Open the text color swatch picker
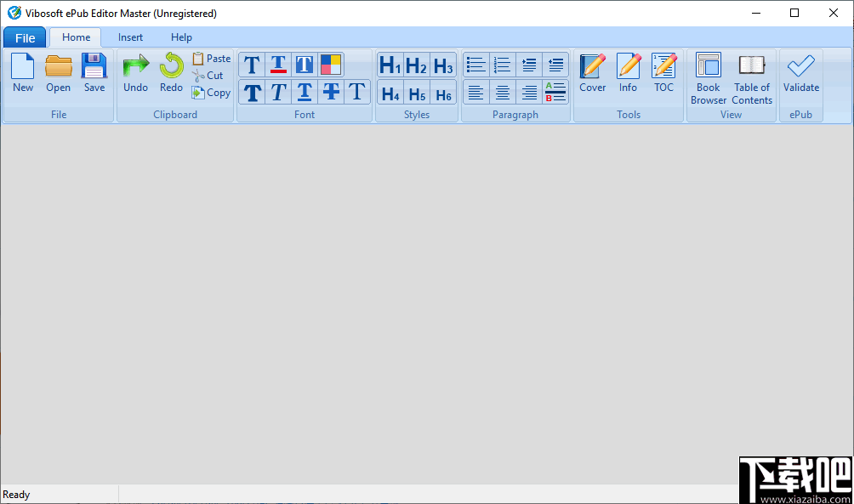This screenshot has width=854, height=504. click(x=331, y=64)
